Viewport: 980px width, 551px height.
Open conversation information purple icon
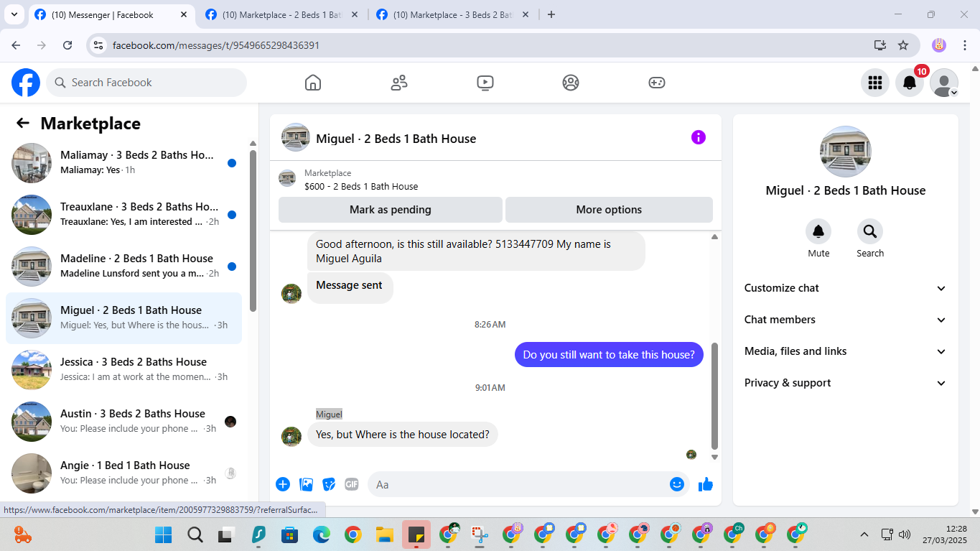click(699, 137)
